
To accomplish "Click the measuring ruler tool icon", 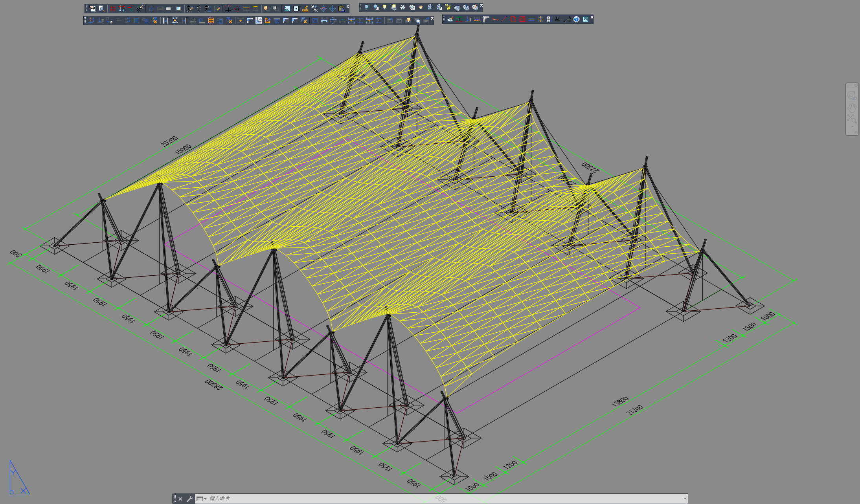I will 305,8.
